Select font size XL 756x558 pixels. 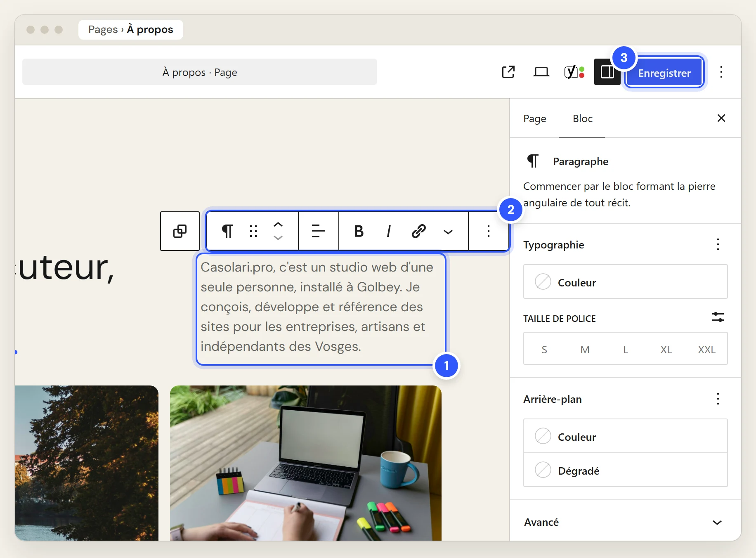pyautogui.click(x=666, y=349)
